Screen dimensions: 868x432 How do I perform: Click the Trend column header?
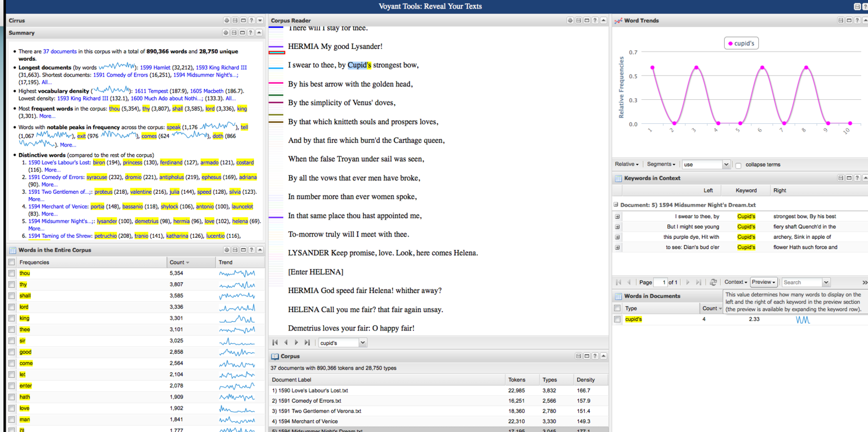240,262
